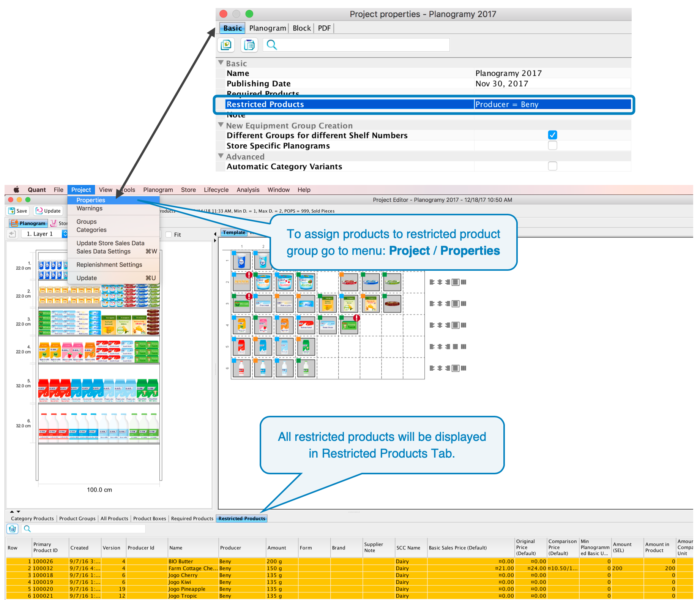Align template row 3 to the left
The width and height of the screenshot is (700, 600).
point(432,303)
